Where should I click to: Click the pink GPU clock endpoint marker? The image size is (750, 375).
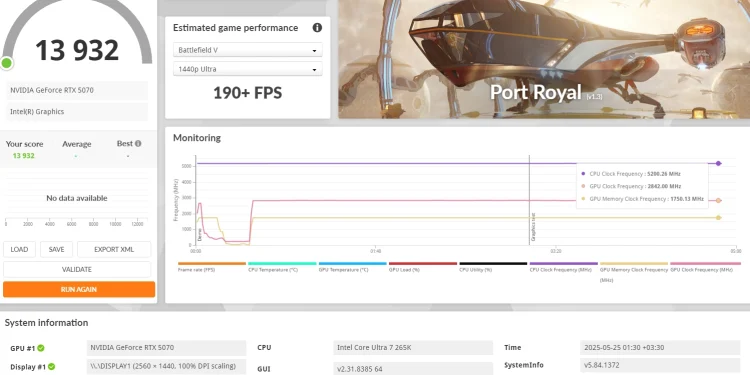click(x=718, y=200)
